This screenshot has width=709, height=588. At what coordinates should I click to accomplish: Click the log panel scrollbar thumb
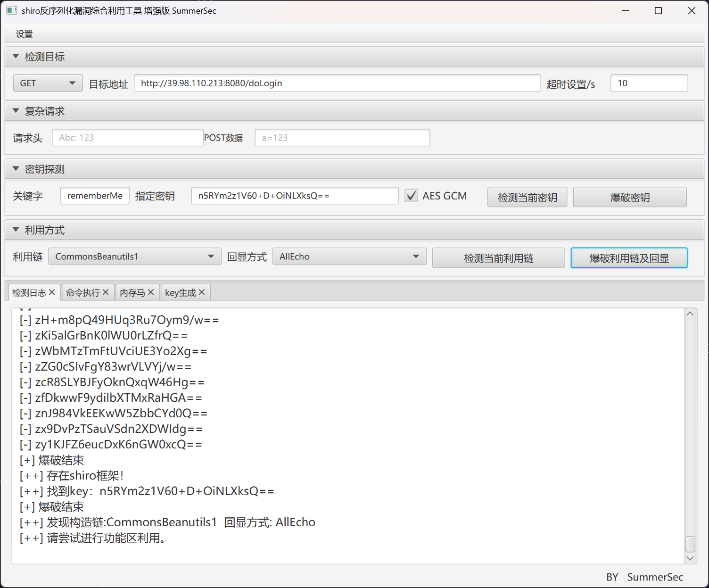coord(690,544)
